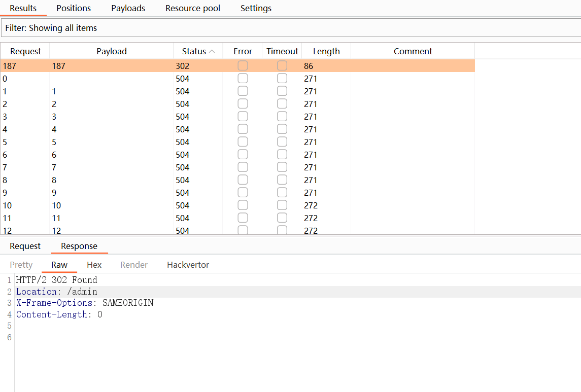Toggle Error checkbox for request 7
Viewport: 581px width, 392px height.
point(243,167)
